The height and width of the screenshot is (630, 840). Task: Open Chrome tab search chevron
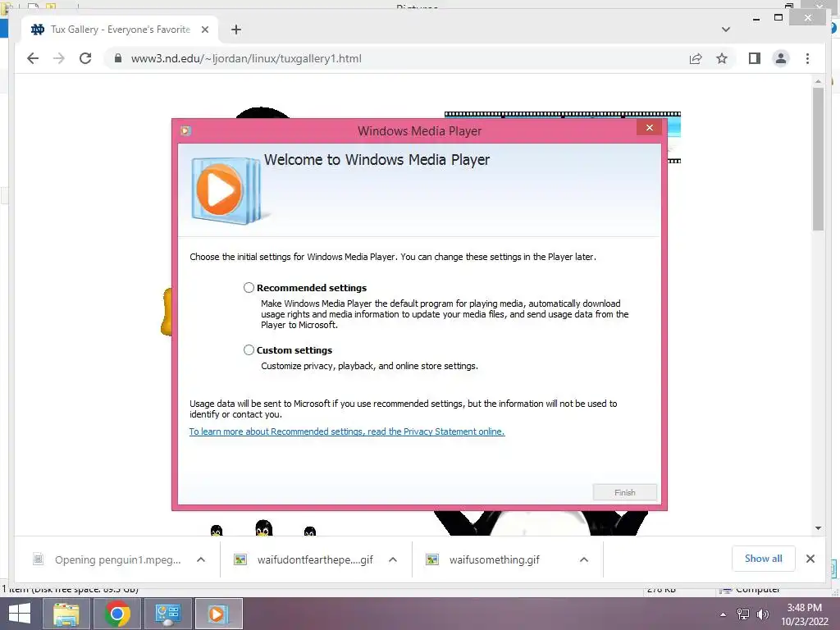pyautogui.click(x=726, y=30)
